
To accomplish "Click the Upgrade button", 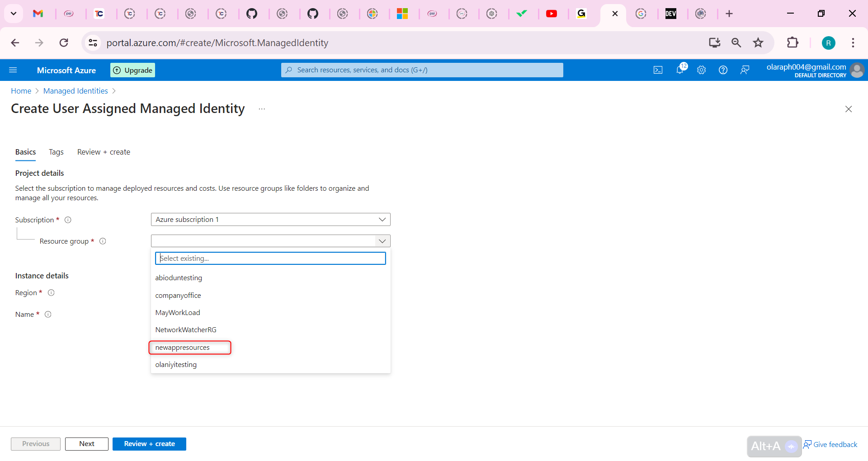I will 132,70.
